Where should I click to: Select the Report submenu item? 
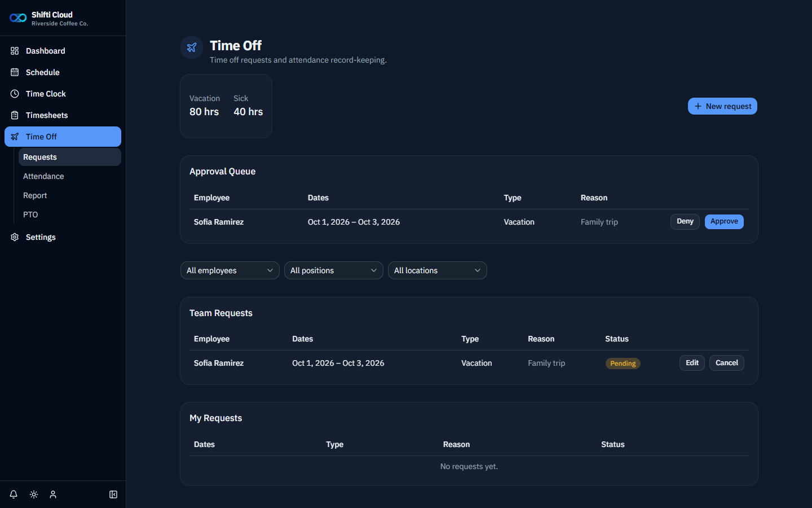coord(70,195)
